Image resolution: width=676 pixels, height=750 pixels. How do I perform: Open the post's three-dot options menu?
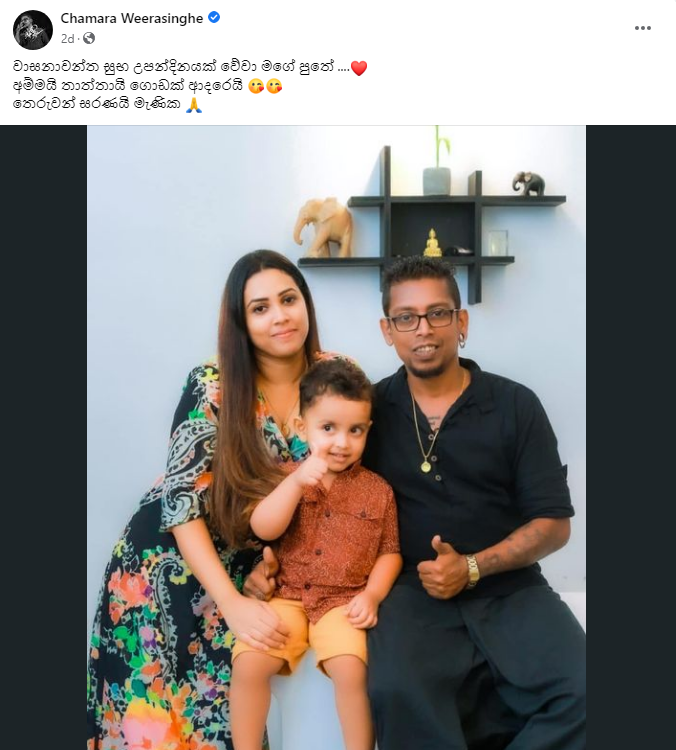[643, 28]
